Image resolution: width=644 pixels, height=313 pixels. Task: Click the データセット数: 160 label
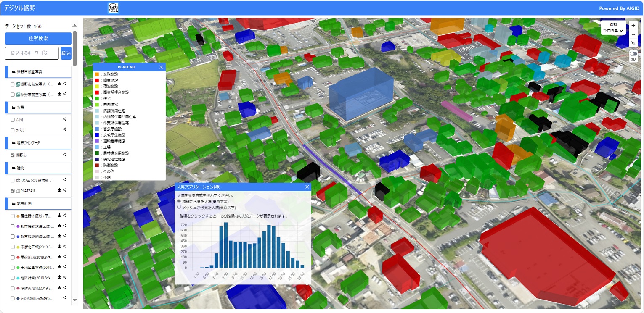click(23, 26)
